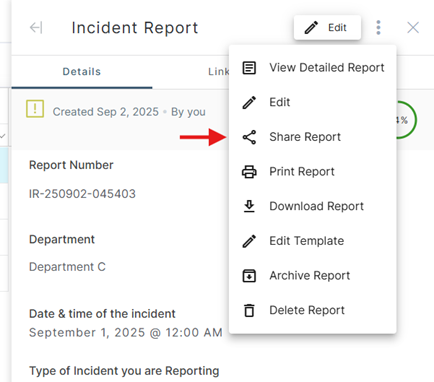Screen dimensions: 434x382
Task: Click Date & time of the incident label
Action: [x=102, y=314]
